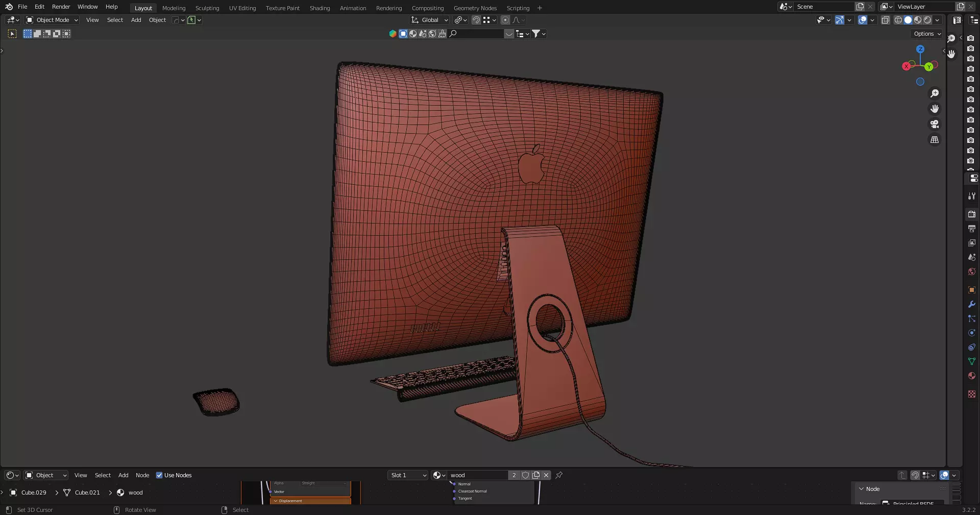Open the Output properties tab
Viewport: 980px width, 515px height.
pos(972,229)
